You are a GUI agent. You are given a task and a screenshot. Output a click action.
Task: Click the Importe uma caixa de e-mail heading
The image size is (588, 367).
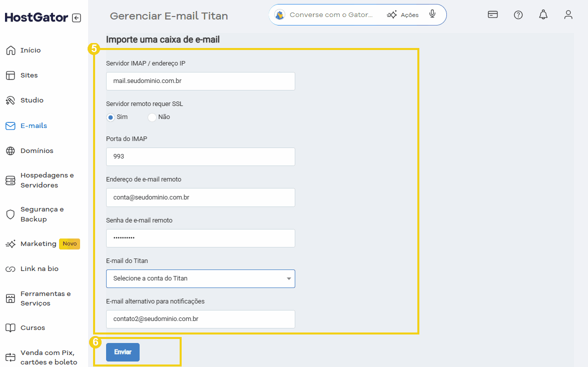[x=163, y=39]
